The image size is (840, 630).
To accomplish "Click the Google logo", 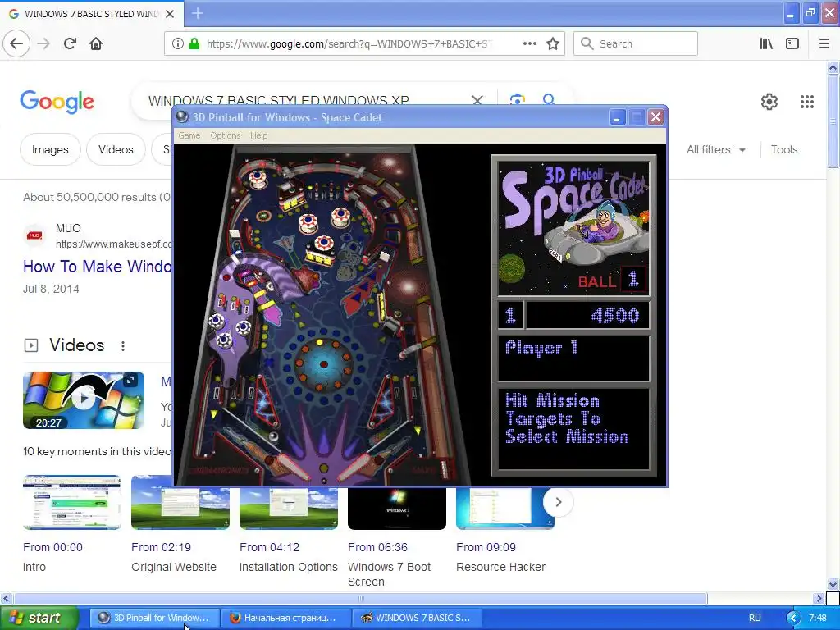I will point(57,102).
